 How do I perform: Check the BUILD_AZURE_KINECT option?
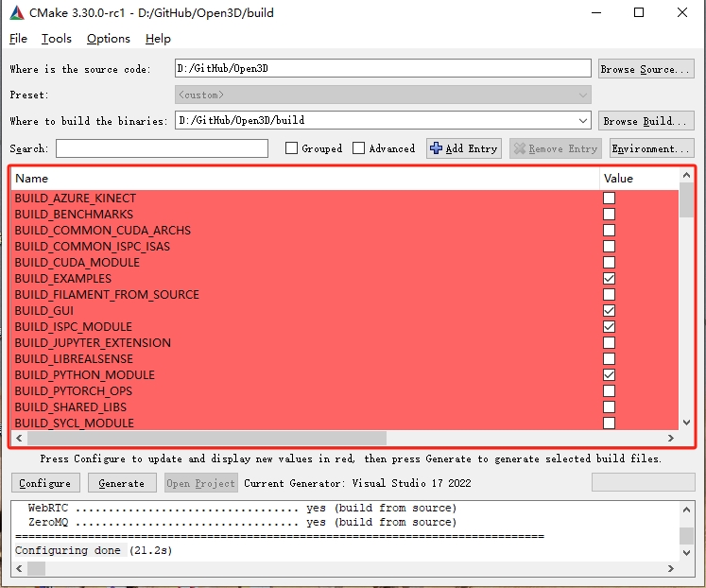(609, 199)
